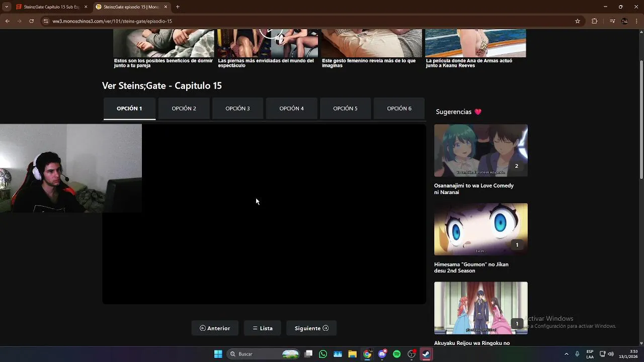The height and width of the screenshot is (362, 644).
Task: Open Task View from the taskbar
Action: [308, 354]
